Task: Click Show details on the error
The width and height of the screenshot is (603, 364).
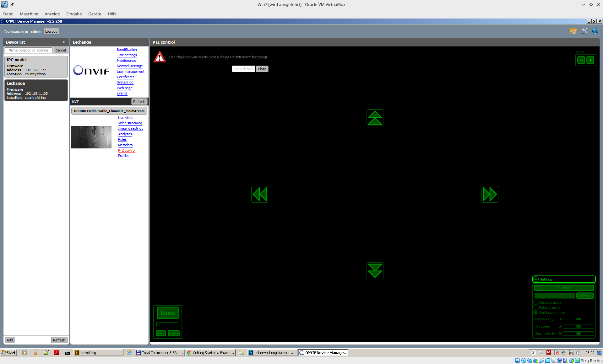Action: tap(243, 69)
